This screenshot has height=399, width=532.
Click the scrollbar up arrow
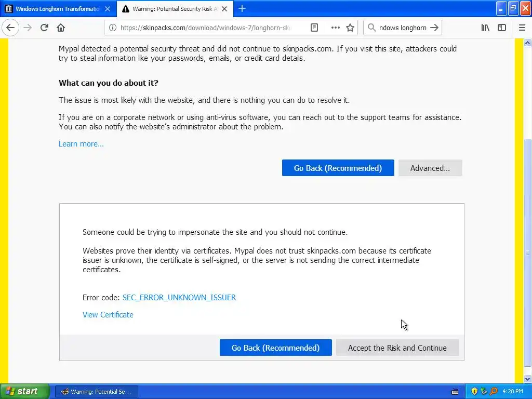(x=528, y=43)
